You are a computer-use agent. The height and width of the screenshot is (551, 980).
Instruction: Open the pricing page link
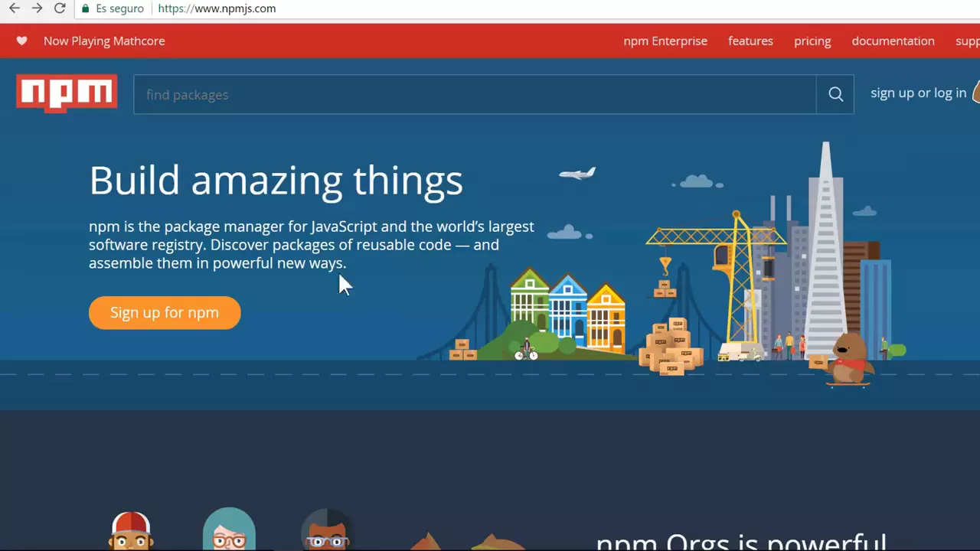pyautogui.click(x=812, y=41)
